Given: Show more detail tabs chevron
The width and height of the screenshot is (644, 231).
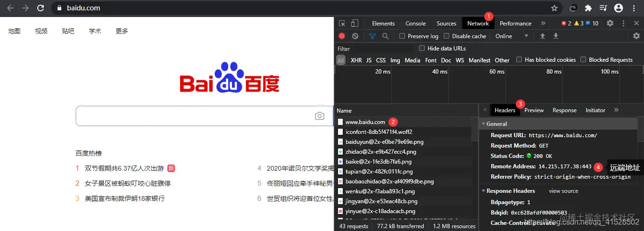Looking at the screenshot, I should point(616,110).
